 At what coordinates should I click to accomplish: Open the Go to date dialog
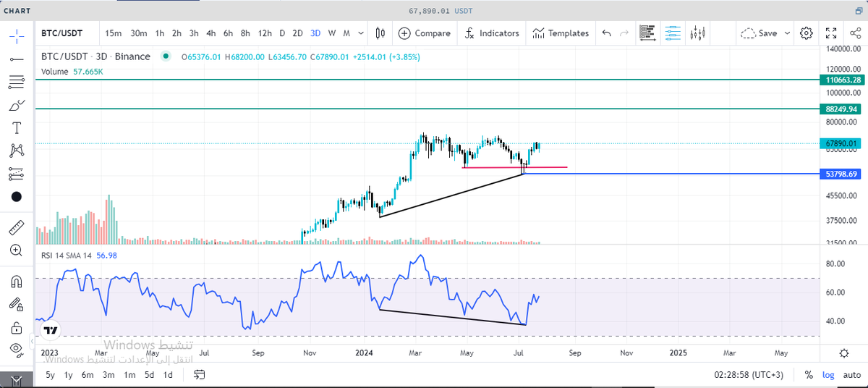point(200,375)
